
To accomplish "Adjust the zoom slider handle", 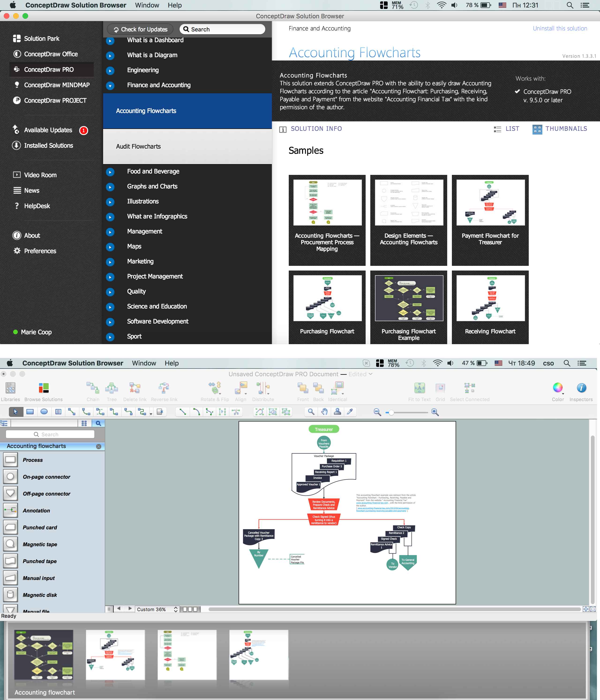I will pyautogui.click(x=391, y=413).
